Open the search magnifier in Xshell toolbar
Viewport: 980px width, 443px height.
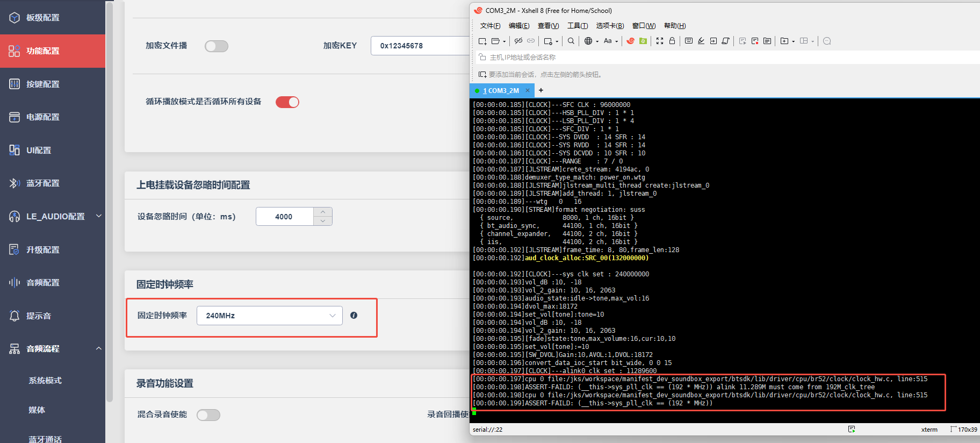[571, 41]
